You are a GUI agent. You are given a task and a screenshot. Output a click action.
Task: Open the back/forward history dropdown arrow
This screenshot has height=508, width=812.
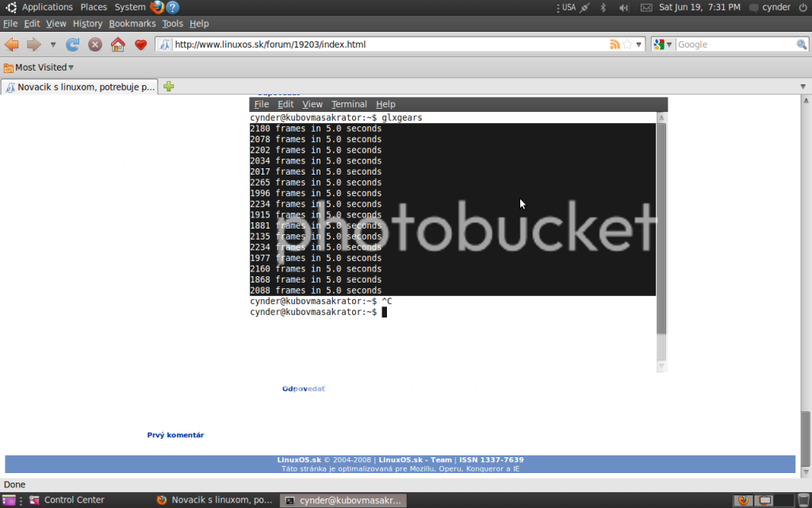(53, 44)
